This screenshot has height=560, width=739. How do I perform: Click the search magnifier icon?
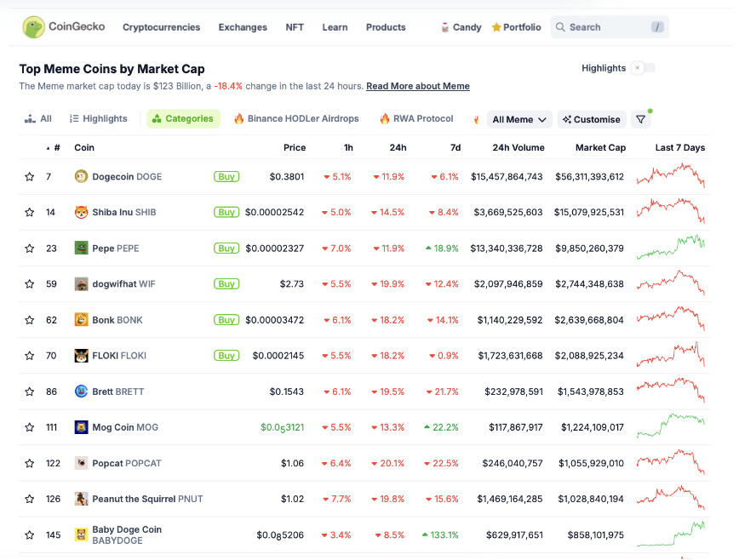(560, 27)
